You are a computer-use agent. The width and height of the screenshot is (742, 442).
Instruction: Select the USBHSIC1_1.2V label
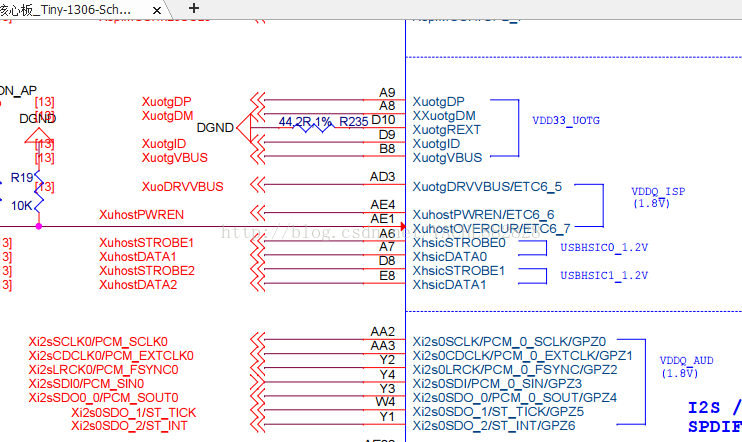pyautogui.click(x=604, y=275)
